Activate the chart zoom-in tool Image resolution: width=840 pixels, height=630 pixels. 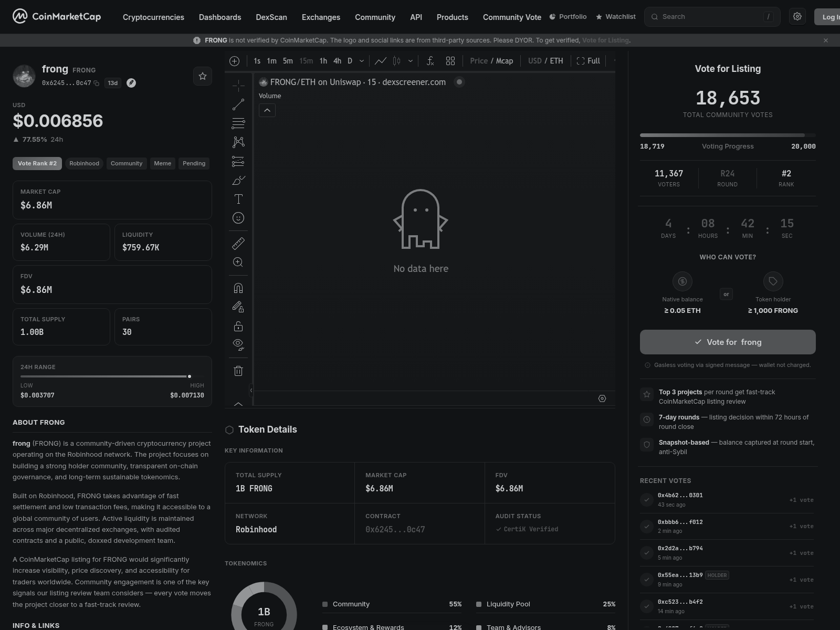238,262
